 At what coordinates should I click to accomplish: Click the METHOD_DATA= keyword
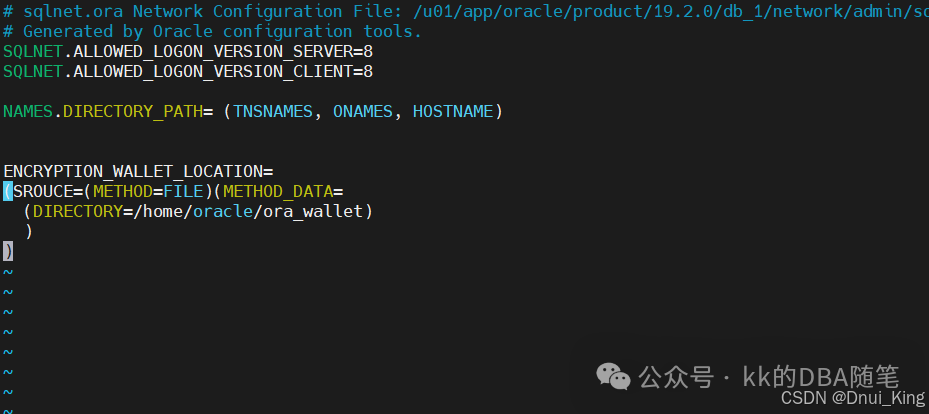283,192
